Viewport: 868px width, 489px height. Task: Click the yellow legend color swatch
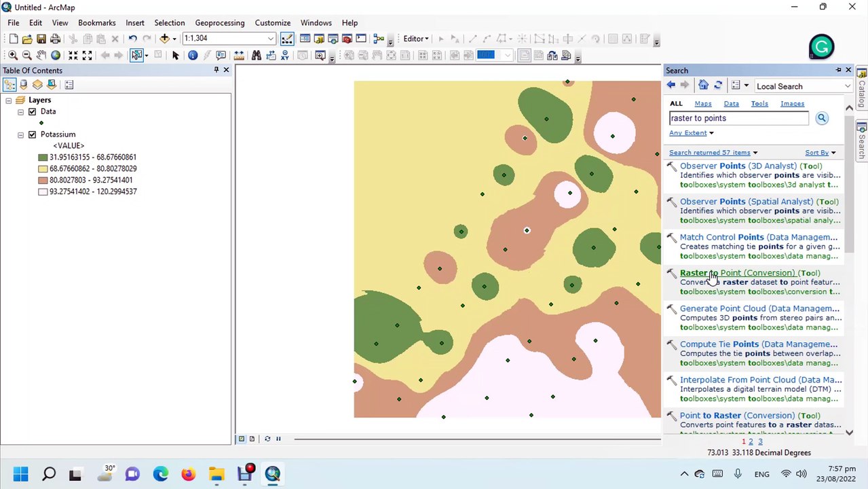tap(43, 169)
